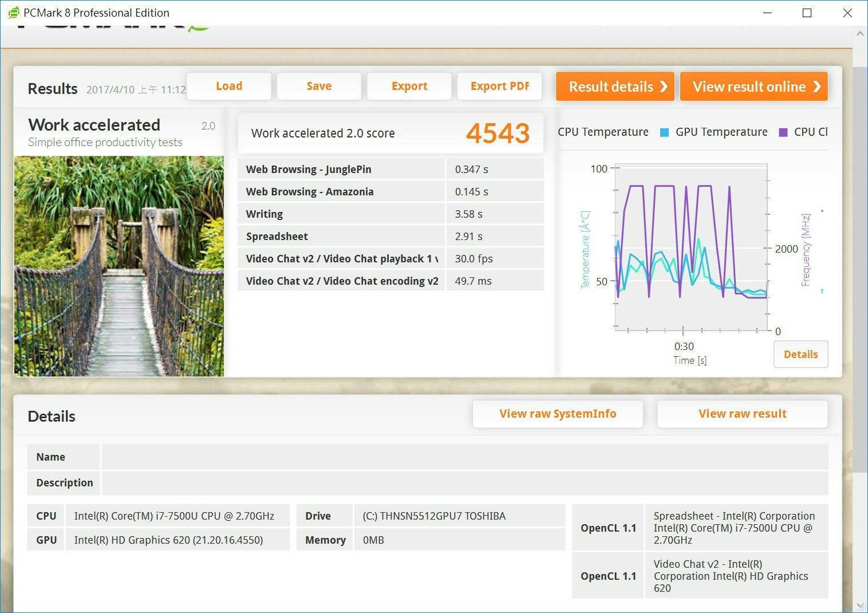Open View raw result

[x=742, y=414]
